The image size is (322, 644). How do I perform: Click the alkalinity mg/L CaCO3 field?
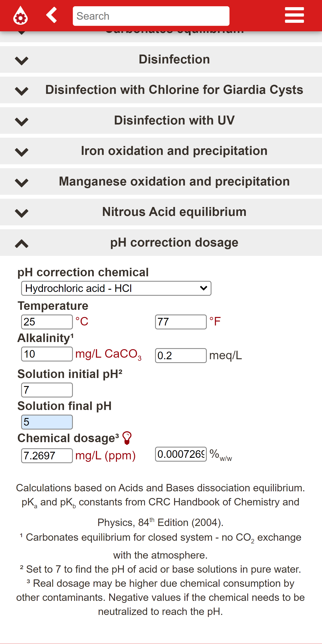[x=47, y=354]
